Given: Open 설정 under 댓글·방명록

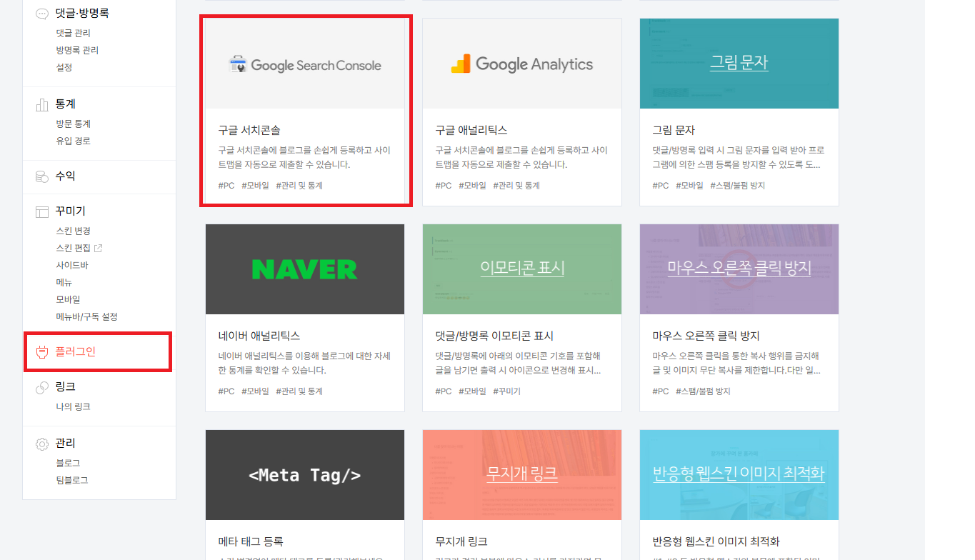Looking at the screenshot, I should (x=64, y=67).
